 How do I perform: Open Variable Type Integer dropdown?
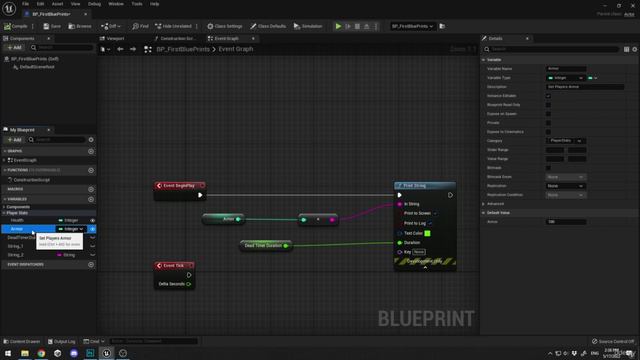tap(565, 78)
